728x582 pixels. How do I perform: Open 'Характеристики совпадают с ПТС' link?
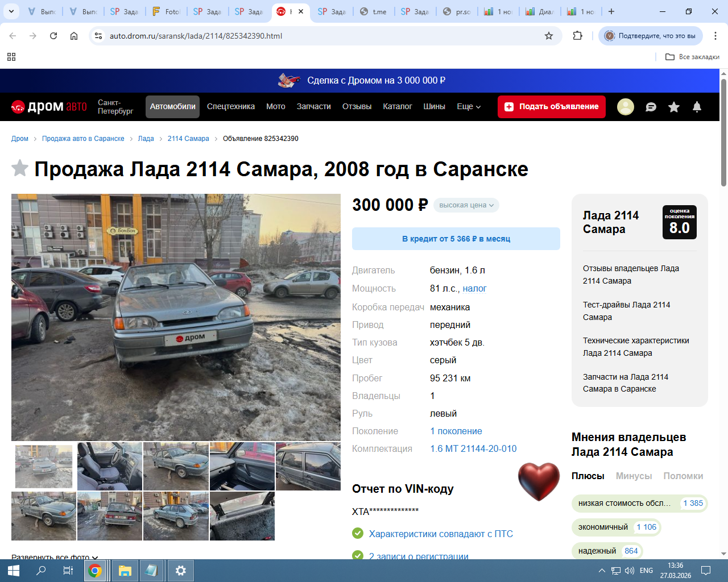[x=441, y=534]
